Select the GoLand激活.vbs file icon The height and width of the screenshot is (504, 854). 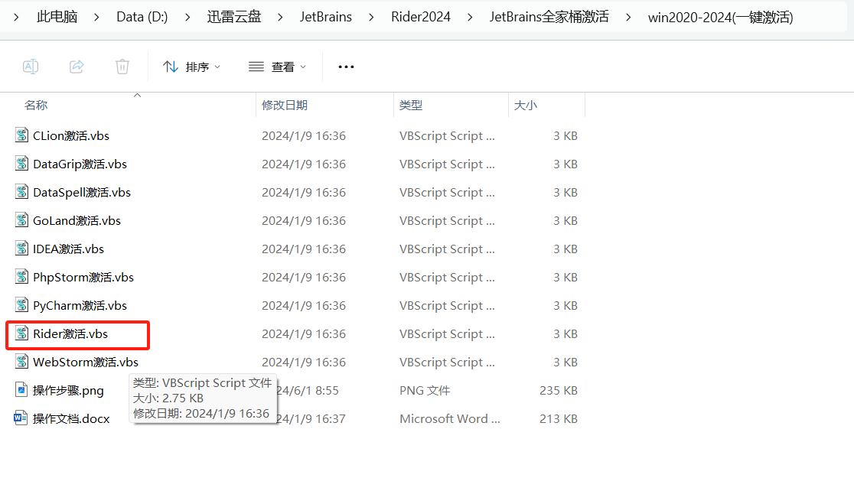21,220
